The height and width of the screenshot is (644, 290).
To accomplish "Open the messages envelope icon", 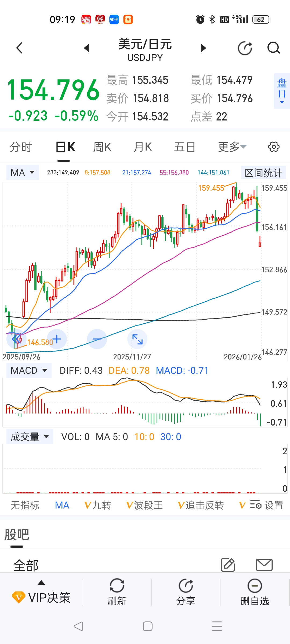I will pyautogui.click(x=264, y=565).
